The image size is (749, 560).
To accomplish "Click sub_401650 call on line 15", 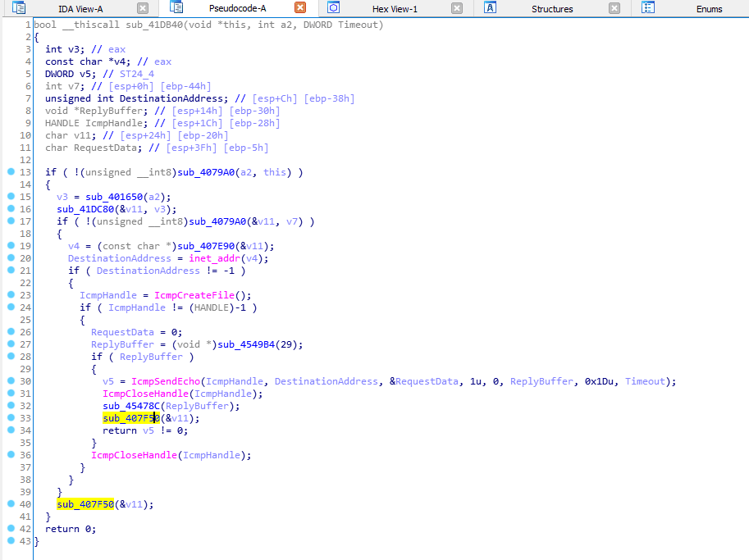I will 114,197.
